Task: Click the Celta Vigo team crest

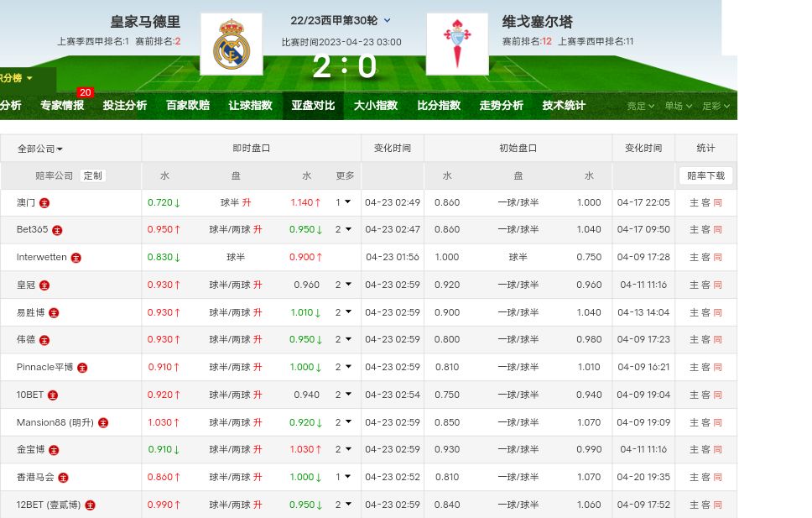Action: [x=456, y=44]
